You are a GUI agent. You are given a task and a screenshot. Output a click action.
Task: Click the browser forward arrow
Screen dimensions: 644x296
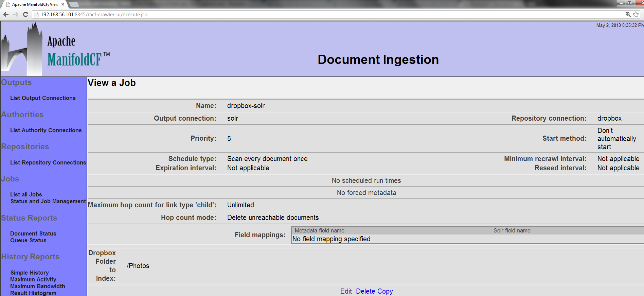tap(16, 14)
